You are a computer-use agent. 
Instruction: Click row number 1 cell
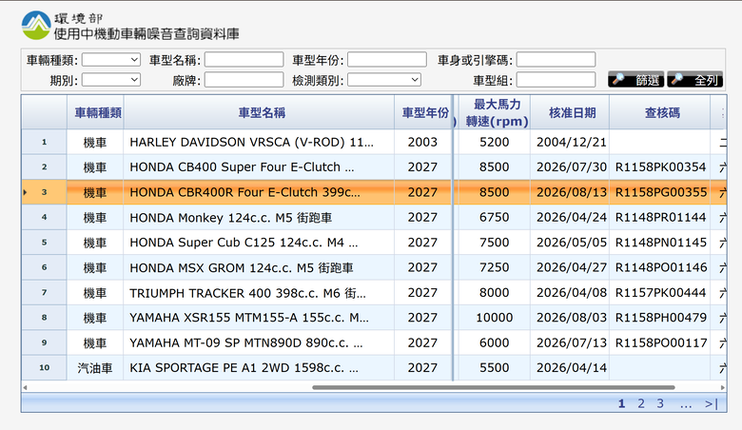point(44,142)
